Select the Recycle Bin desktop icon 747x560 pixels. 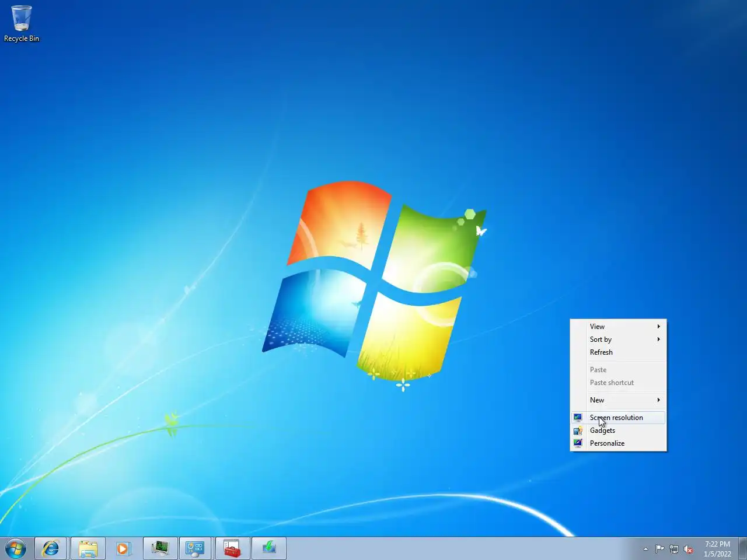(x=22, y=23)
